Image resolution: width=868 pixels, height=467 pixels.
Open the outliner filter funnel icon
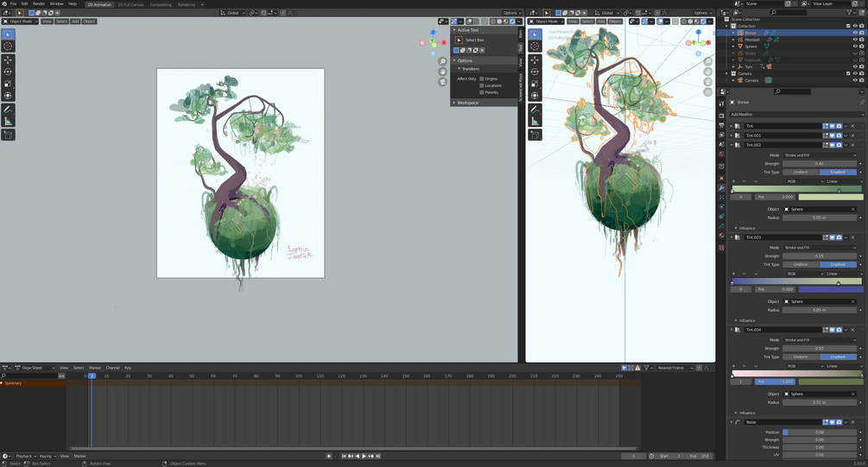[x=849, y=12]
